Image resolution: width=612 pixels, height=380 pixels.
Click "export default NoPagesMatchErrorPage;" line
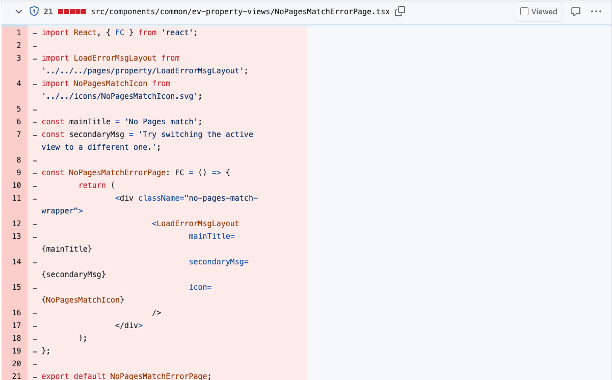[x=126, y=376]
